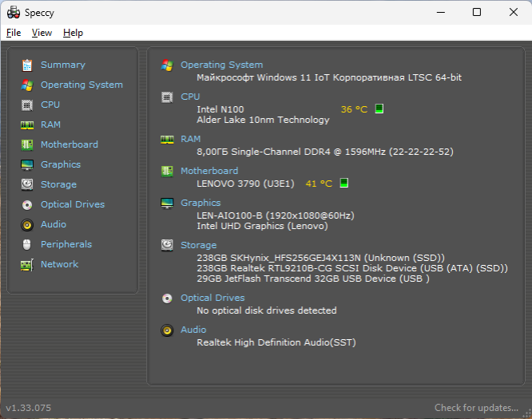Click the 41 °C motherboard temperature value
Viewport: 532px width, 419px height.
[x=319, y=184]
